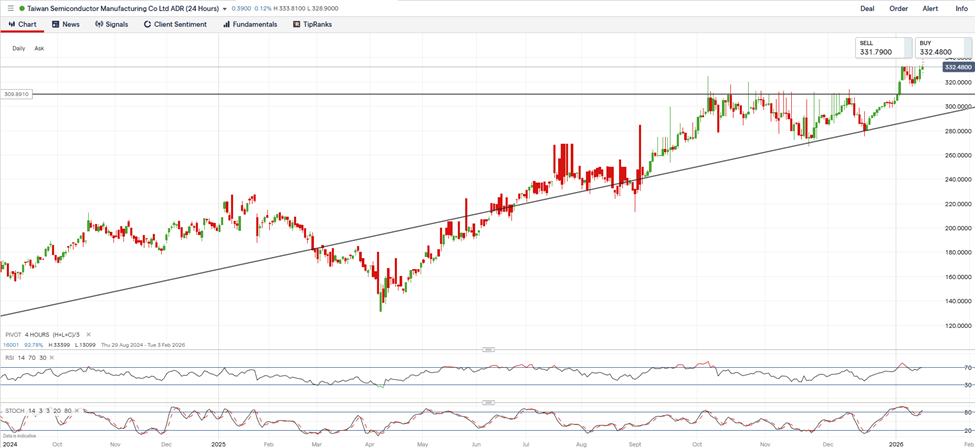
Task: Click the 200.0000 price axis label
Action: (x=958, y=228)
